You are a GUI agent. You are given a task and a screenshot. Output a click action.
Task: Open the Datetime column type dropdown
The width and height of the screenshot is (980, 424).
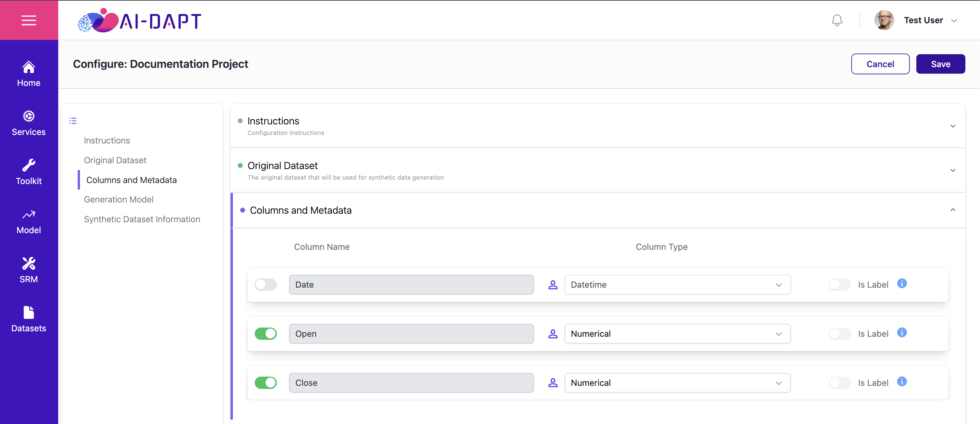tap(677, 285)
